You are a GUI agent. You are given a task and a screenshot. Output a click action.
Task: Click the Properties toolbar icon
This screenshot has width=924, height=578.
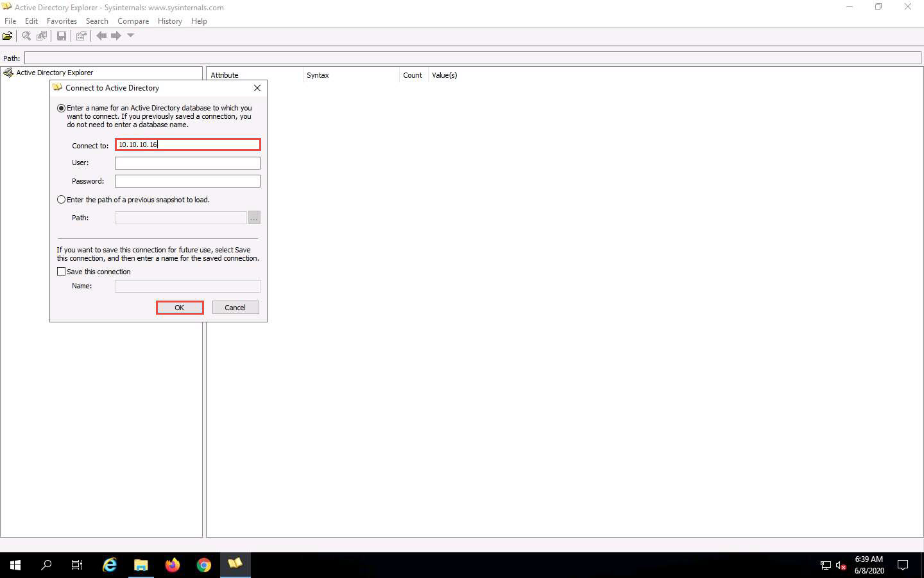coord(81,36)
